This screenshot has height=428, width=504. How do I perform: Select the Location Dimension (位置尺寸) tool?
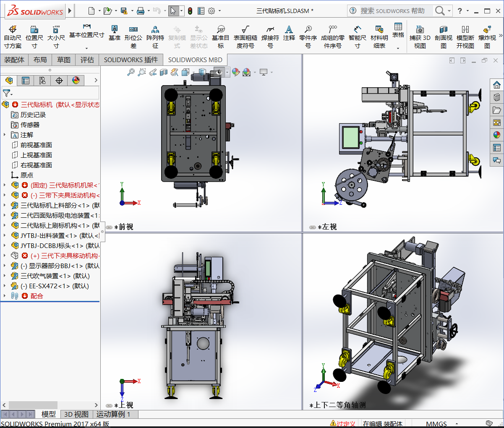pos(34,37)
